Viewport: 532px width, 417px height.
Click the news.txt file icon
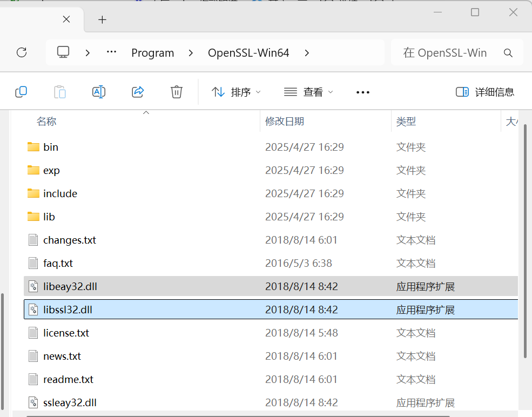[33, 356]
